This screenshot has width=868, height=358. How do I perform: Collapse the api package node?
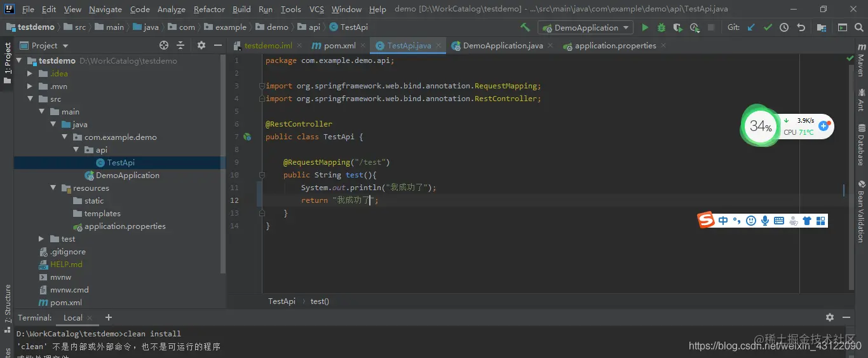[76, 150]
